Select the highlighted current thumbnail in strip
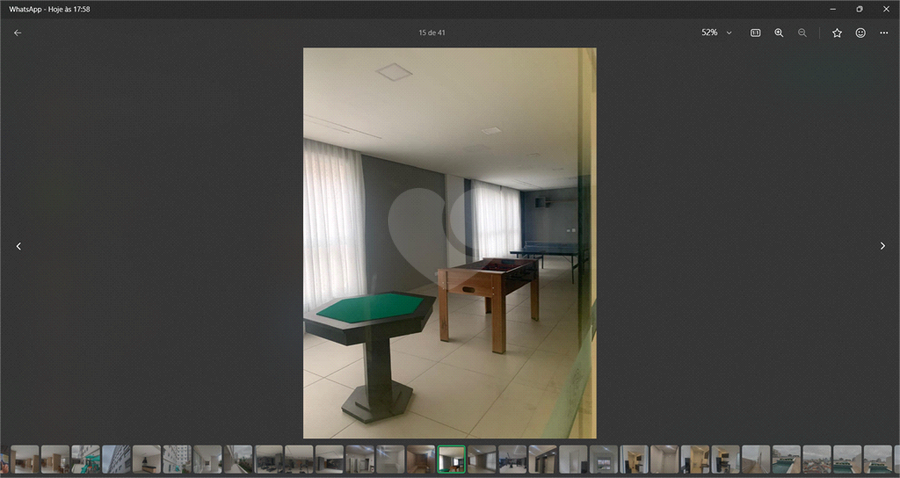The height and width of the screenshot is (478, 900). (x=452, y=459)
